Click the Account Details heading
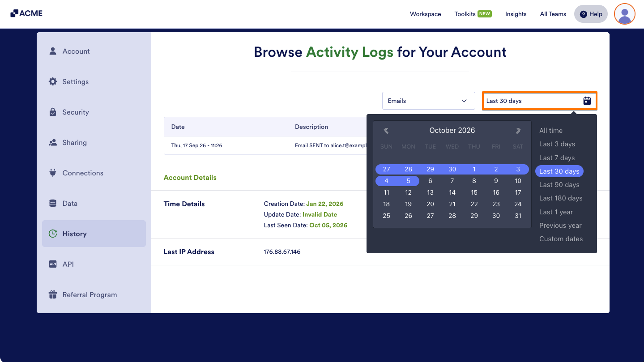This screenshot has height=362, width=644. coord(190,178)
